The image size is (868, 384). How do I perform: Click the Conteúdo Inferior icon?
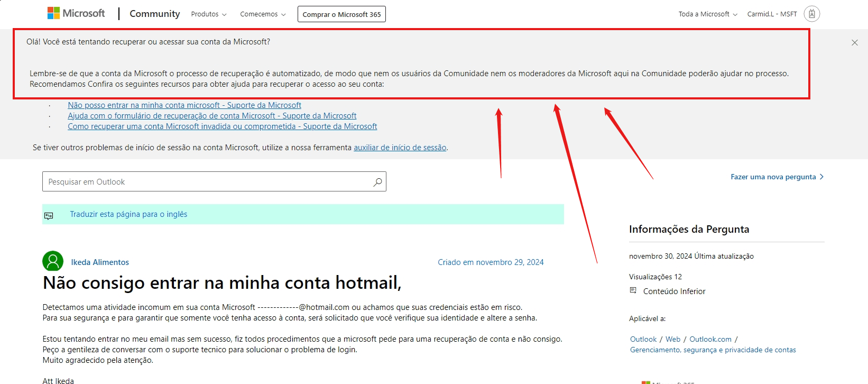[633, 290]
